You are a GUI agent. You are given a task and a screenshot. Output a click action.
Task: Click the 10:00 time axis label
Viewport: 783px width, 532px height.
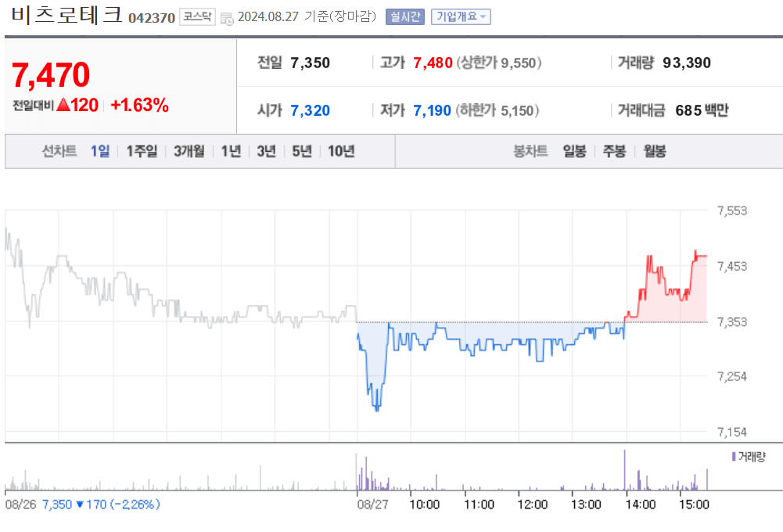[x=425, y=505]
